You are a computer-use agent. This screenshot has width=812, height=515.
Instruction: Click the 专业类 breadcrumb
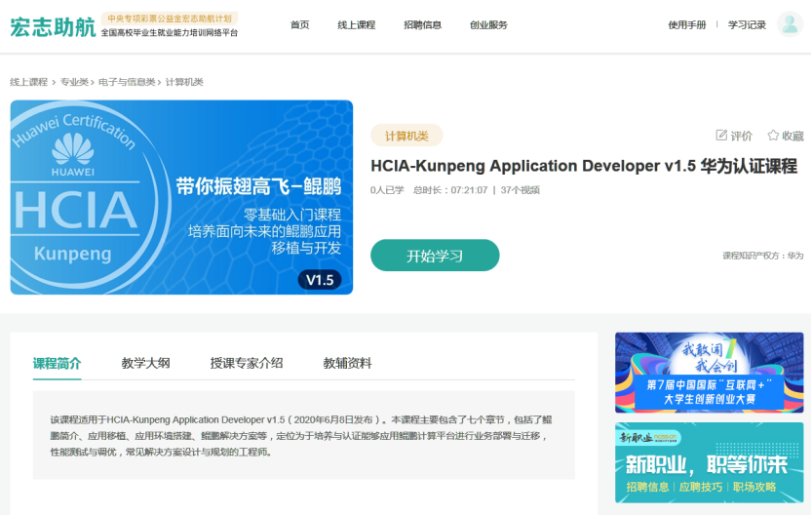74,82
